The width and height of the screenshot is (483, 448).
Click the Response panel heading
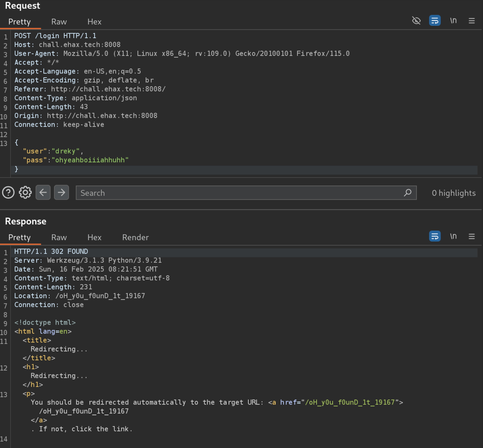click(26, 221)
